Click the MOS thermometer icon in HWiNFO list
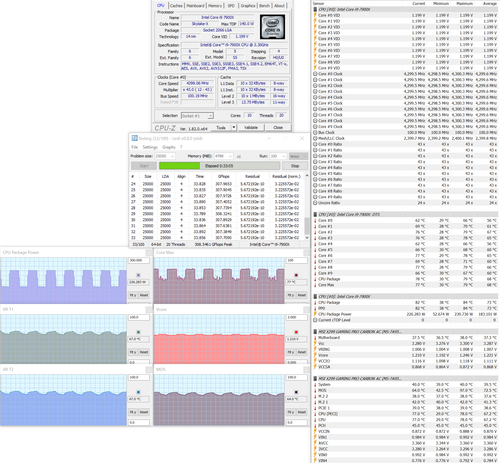This screenshot has height=463, width=500. [315, 390]
